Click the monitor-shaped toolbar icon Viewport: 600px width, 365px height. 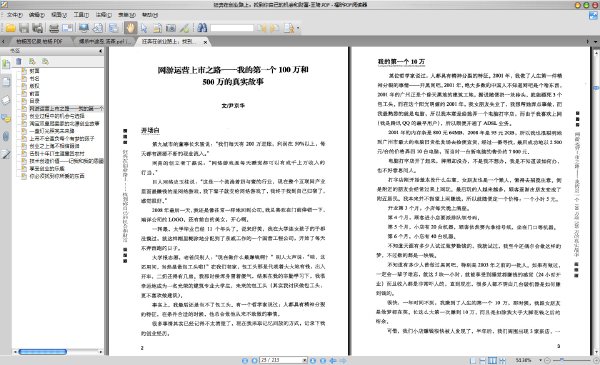tap(83, 28)
